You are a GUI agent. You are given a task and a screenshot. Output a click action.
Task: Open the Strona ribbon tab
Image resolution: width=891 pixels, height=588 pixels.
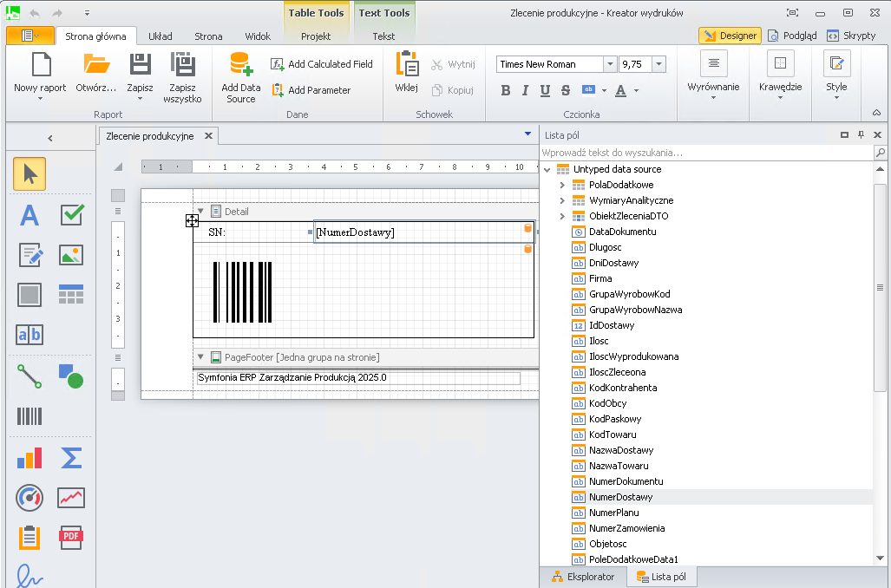point(208,36)
